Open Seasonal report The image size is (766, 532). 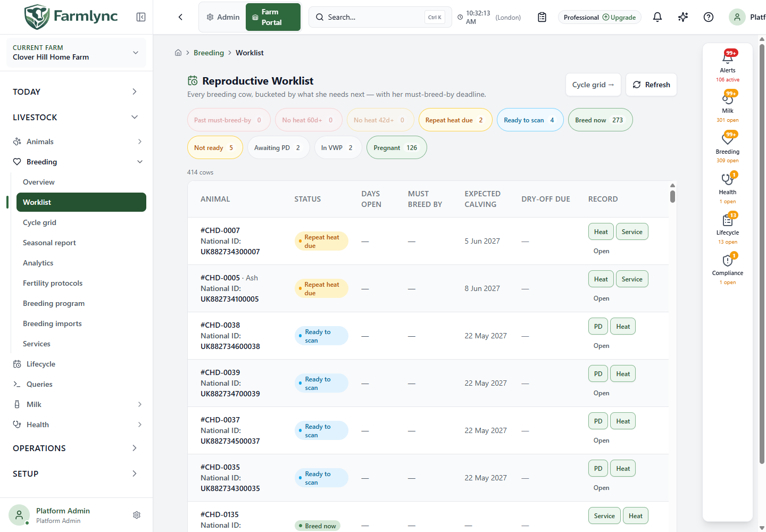pyautogui.click(x=81, y=243)
